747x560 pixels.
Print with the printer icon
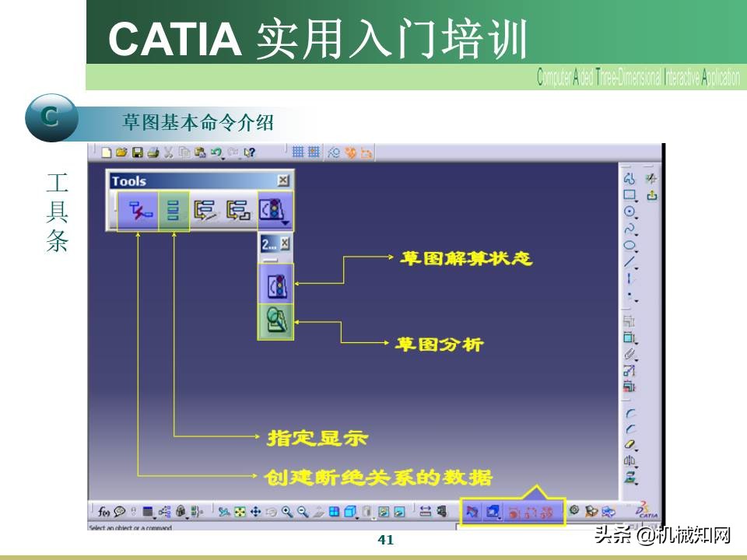(x=153, y=152)
